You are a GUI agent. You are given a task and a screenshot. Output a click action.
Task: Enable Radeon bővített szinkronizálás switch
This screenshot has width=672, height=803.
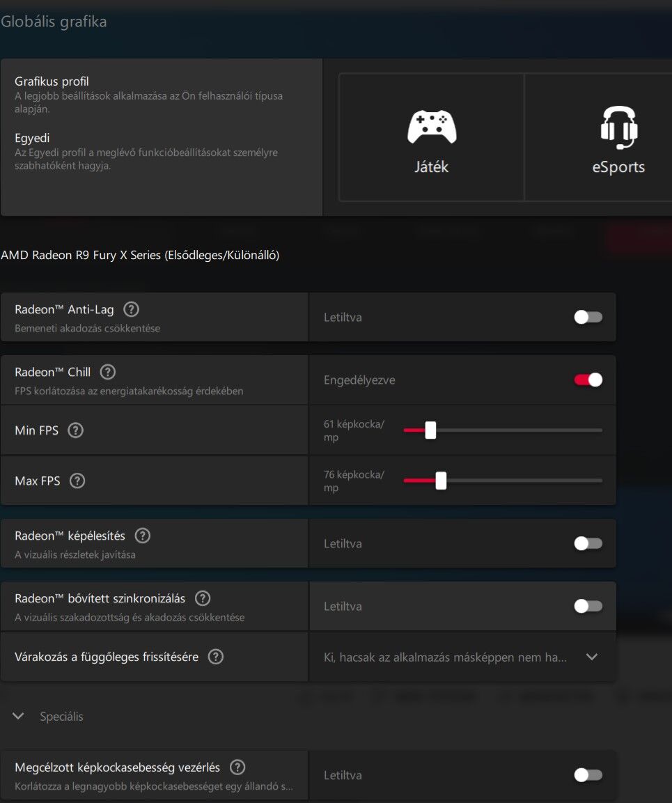click(x=588, y=607)
